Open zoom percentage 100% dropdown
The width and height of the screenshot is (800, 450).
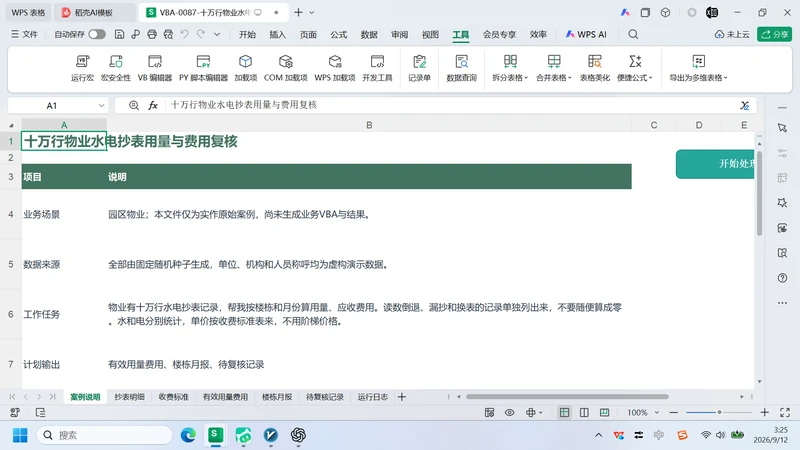coord(657,412)
